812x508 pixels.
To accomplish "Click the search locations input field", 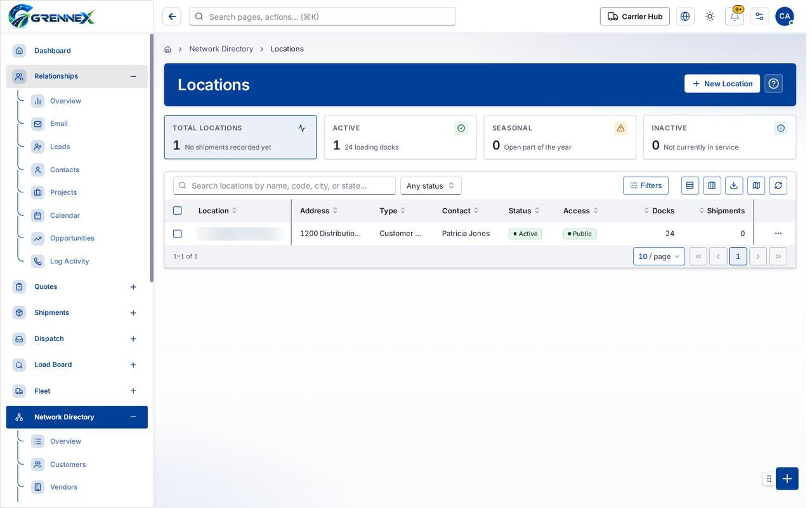I will [x=284, y=185].
